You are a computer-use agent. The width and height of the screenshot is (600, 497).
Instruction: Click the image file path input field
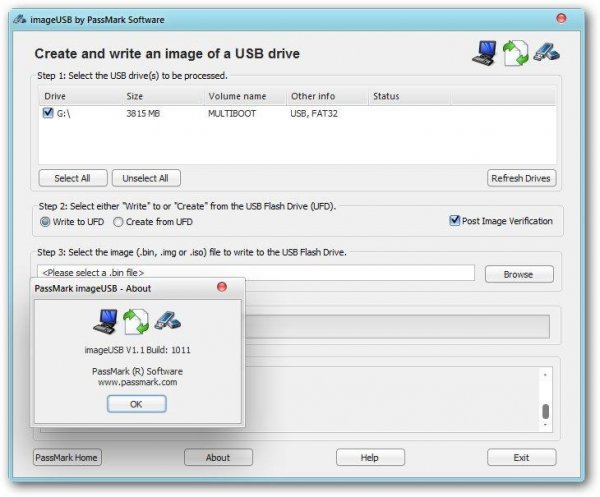pos(256,273)
